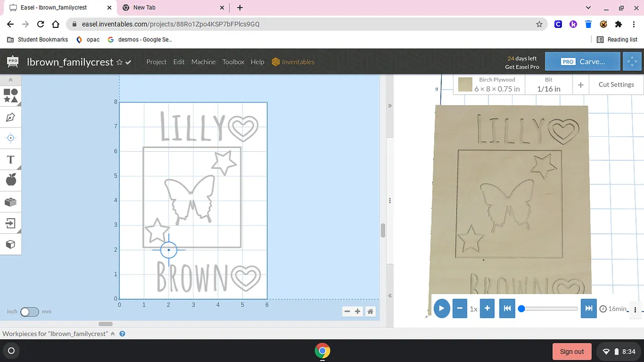
Task: Click the simulation progress slider
Action: click(549, 308)
